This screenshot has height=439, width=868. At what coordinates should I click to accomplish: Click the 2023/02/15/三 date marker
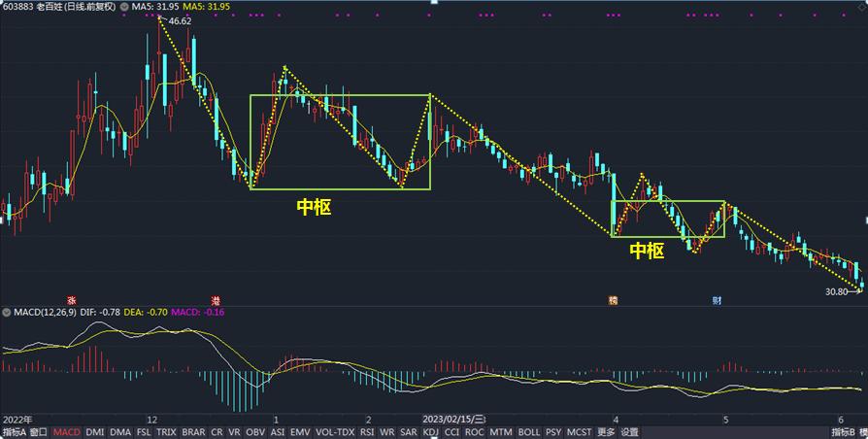click(454, 419)
